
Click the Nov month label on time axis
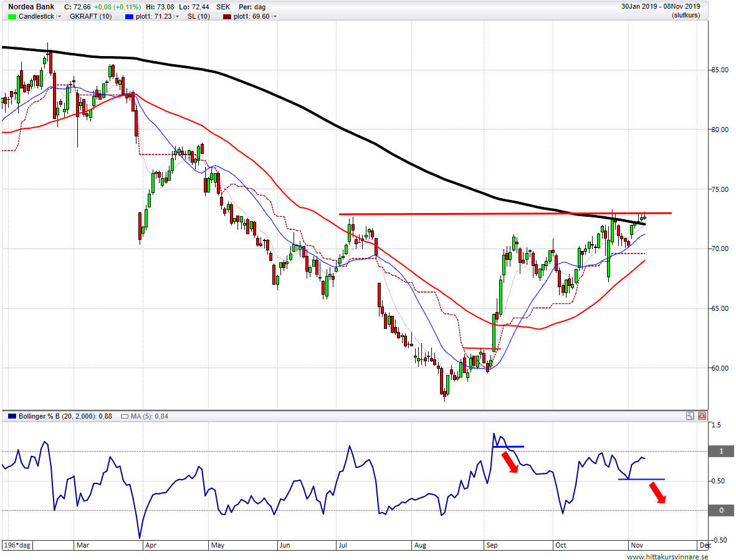(x=636, y=545)
